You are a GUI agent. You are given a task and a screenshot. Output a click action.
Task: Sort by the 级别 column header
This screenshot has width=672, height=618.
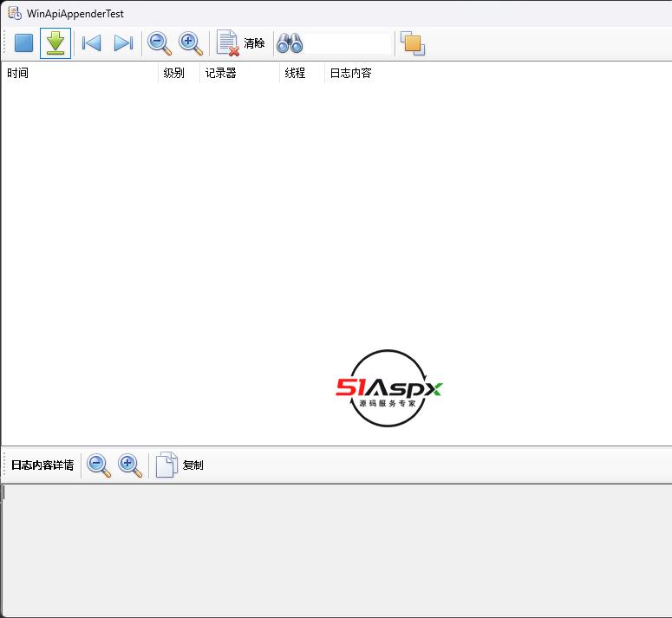click(179, 73)
